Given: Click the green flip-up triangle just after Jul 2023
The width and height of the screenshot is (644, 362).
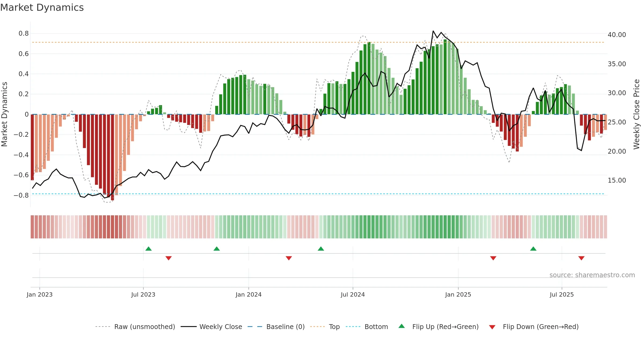Looking at the screenshot, I should pyautogui.click(x=148, y=249).
